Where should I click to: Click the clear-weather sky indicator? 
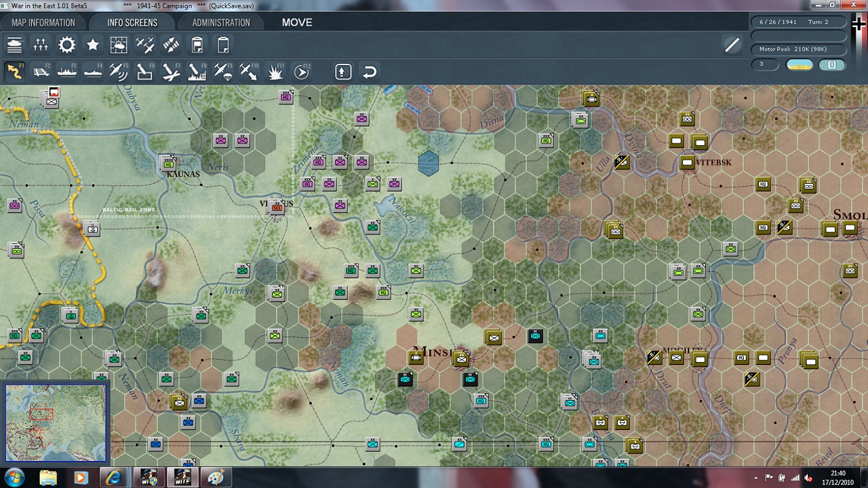pos(799,65)
